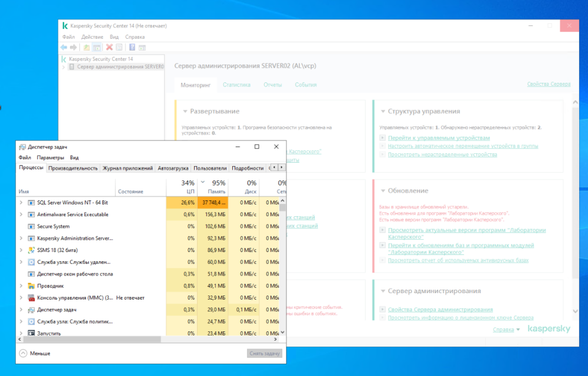Click the Kaspersky Administration Server process icon
588x376 pixels.
coord(32,238)
